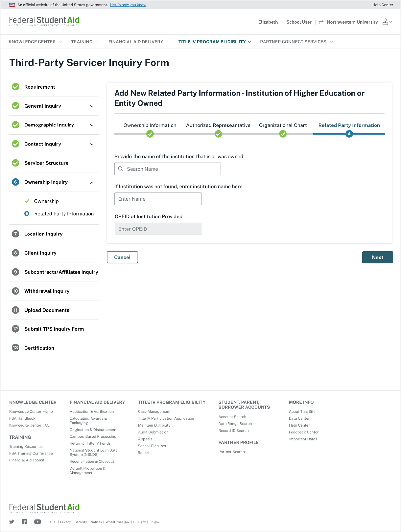This screenshot has height=532, width=401.
Task: Click the Organizational Chart step checkmark
Action: 283,134
